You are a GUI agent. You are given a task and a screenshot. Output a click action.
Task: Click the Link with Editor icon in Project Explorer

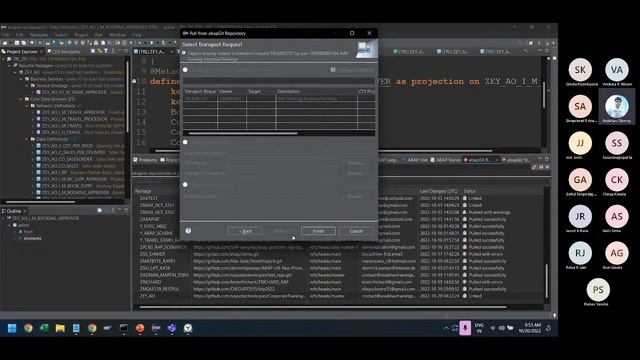[x=99, y=51]
